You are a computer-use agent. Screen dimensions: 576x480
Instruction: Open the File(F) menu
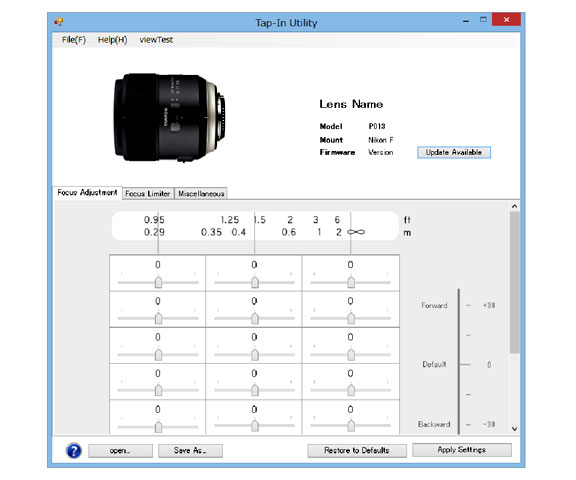[74, 40]
